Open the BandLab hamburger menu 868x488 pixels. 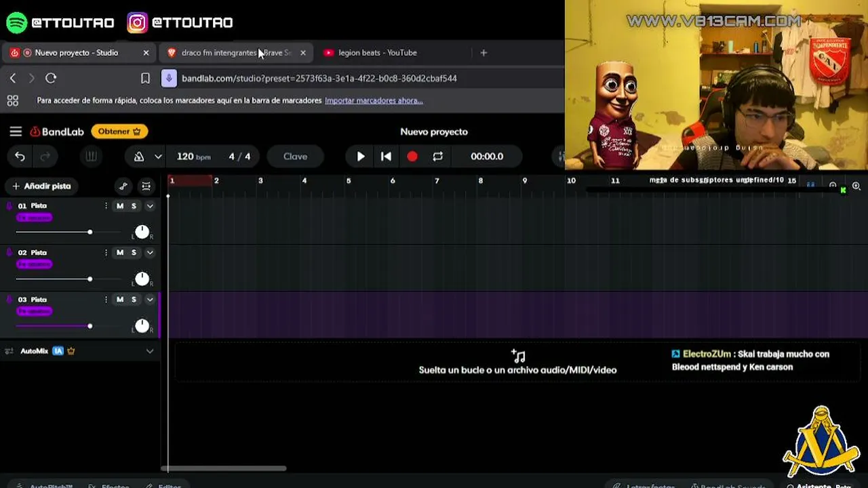pos(16,131)
